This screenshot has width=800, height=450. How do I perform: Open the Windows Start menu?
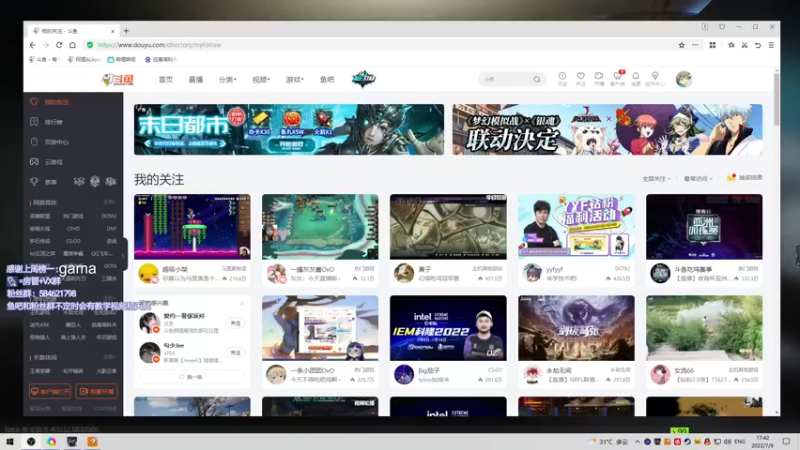click(x=10, y=441)
